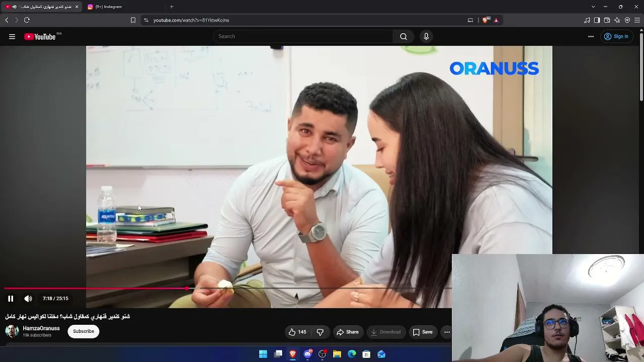Open the YouTube guide hamburger menu
The image size is (644, 362).
click(12, 36)
